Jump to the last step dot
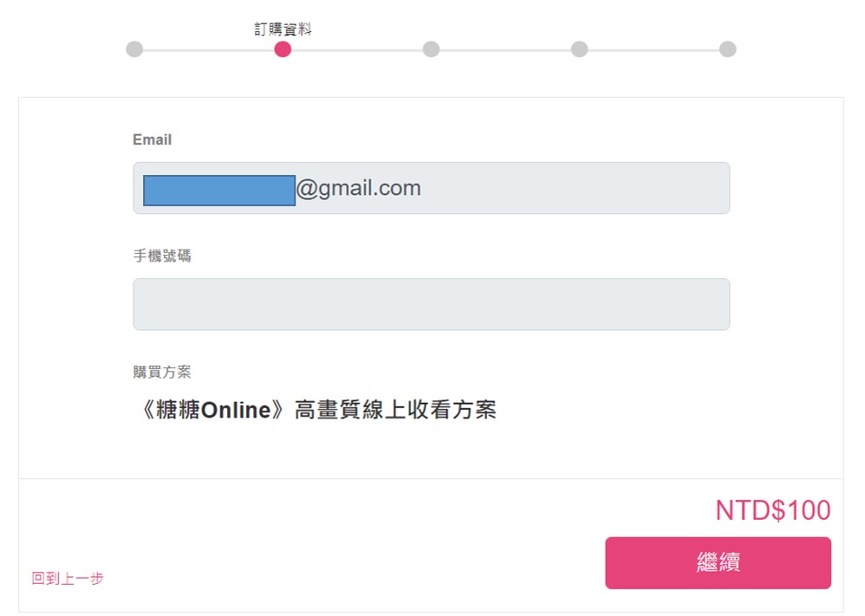 [728, 49]
